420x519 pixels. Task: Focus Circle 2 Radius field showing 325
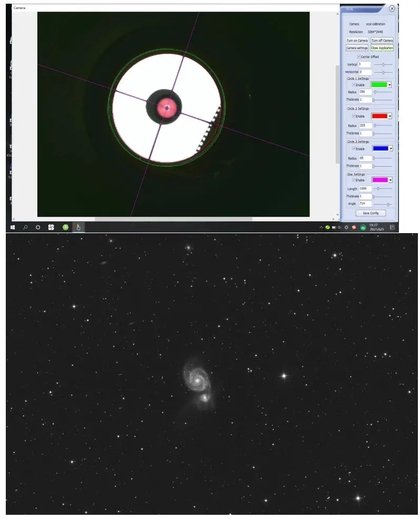365,126
